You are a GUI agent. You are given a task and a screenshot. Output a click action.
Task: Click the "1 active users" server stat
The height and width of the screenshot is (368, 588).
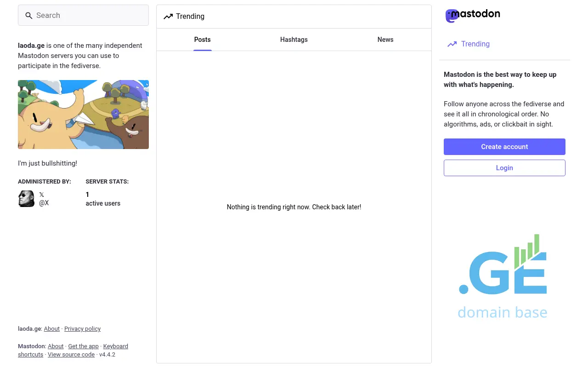103,199
